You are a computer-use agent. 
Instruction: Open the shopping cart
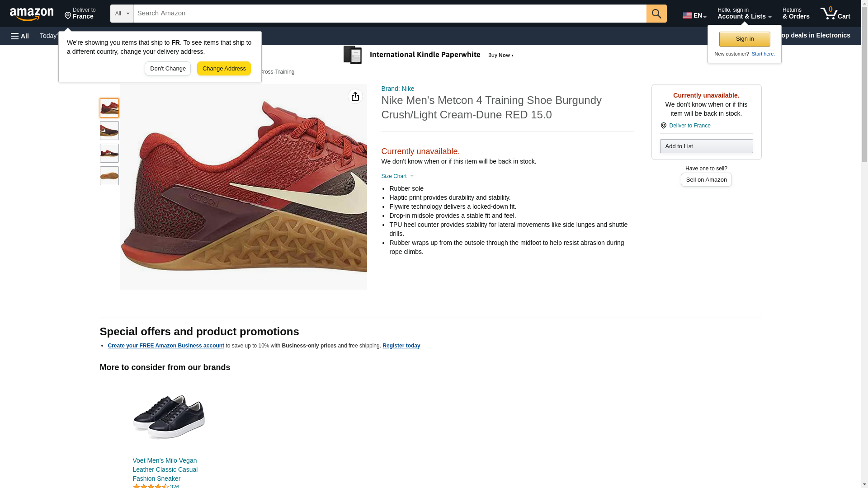(835, 14)
